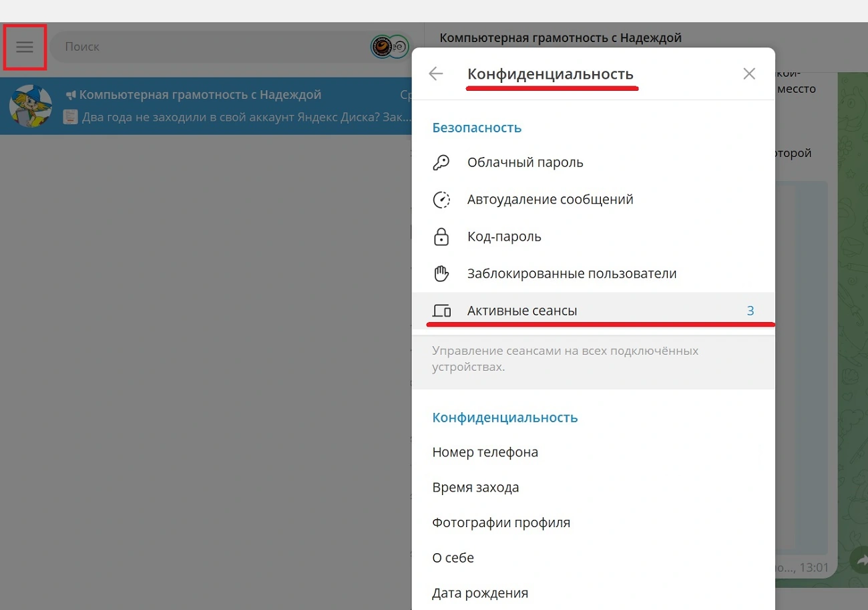
Task: Click the message time 13:01
Action: [814, 569]
